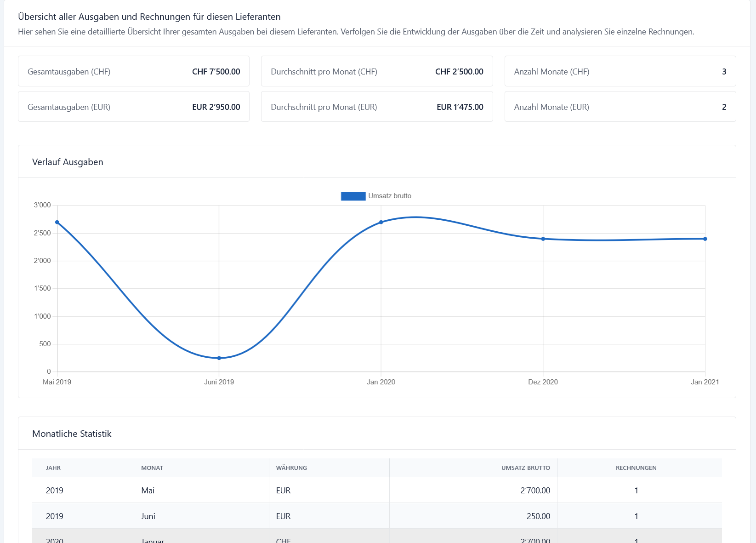Sort table by the JAHR column header
Image resolution: width=756 pixels, height=543 pixels.
click(x=53, y=468)
